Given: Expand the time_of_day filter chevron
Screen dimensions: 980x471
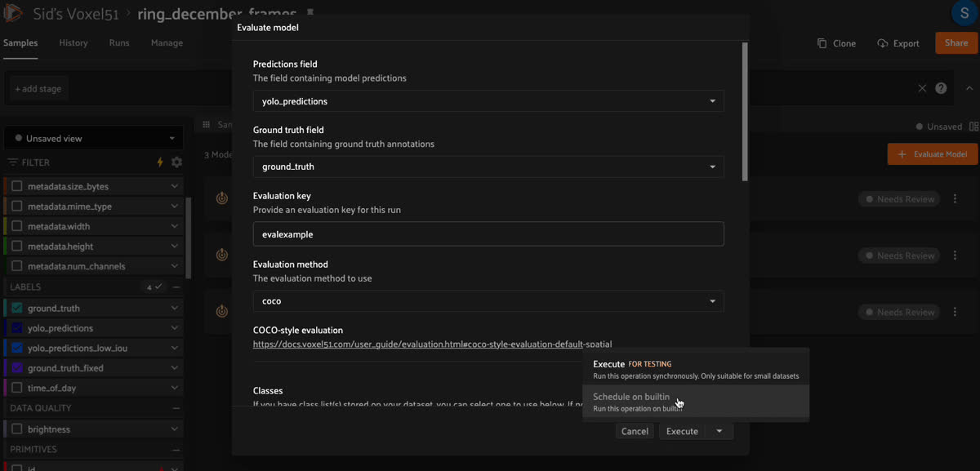Looking at the screenshot, I should pos(175,388).
